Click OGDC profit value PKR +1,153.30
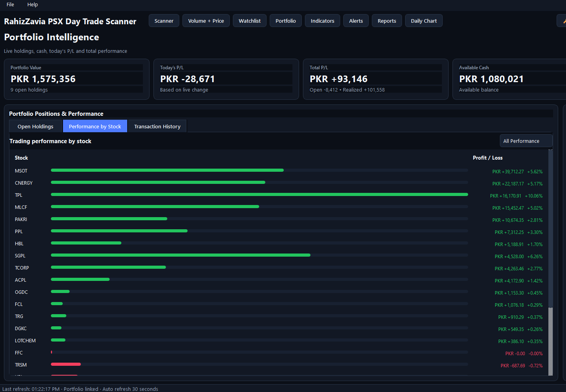Image resolution: width=566 pixels, height=392 pixels. pos(509,293)
